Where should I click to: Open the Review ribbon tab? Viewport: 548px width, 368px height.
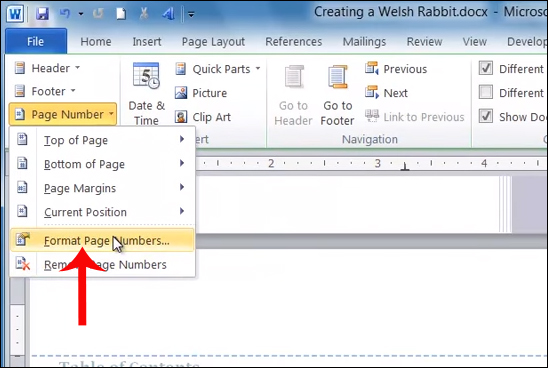[424, 42]
